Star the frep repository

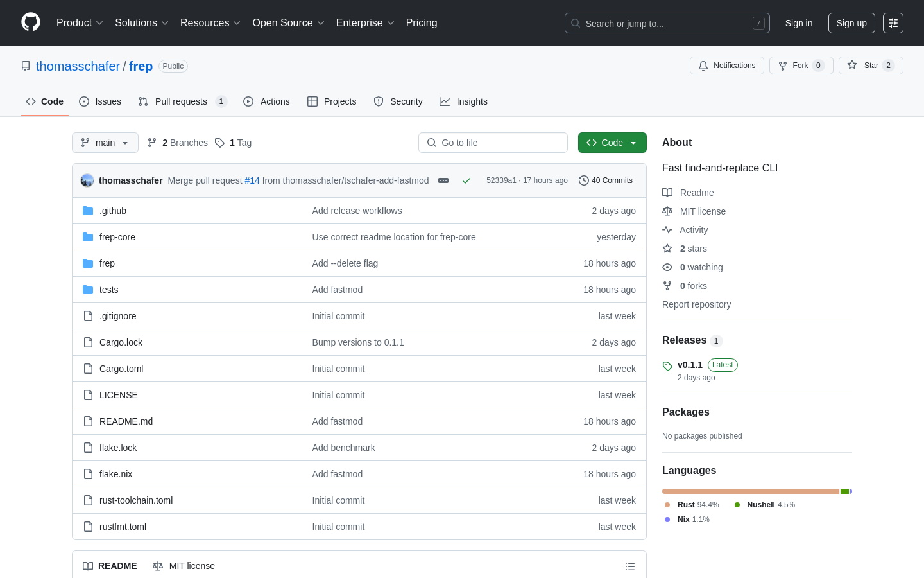click(x=871, y=66)
